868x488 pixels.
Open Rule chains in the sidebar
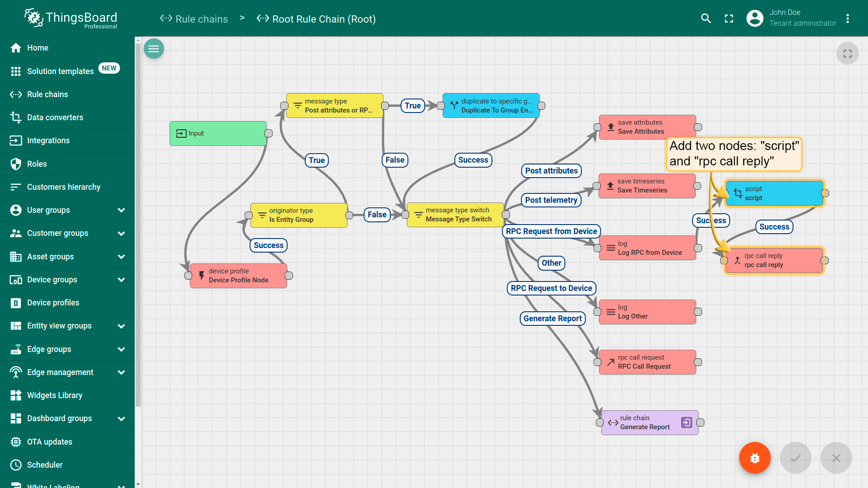(67, 94)
